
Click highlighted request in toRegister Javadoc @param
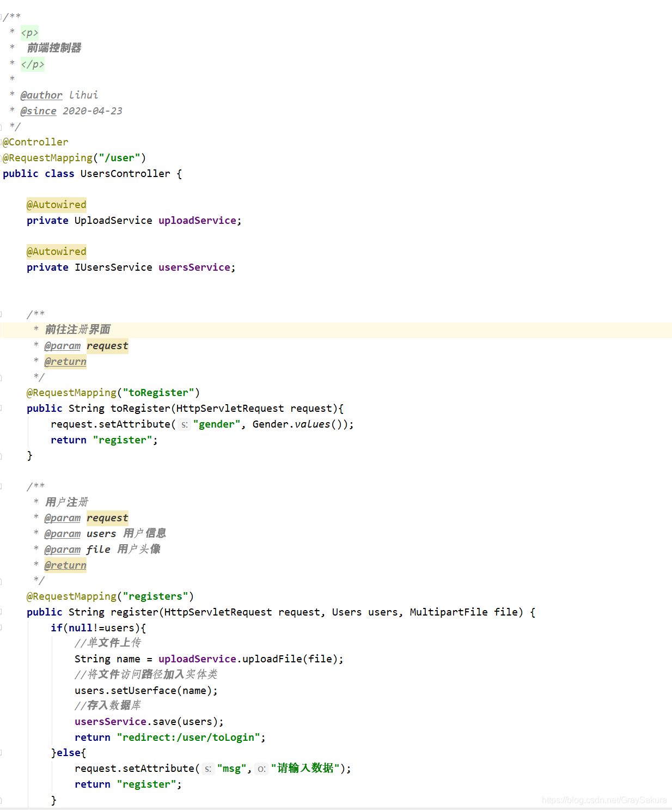pos(107,346)
